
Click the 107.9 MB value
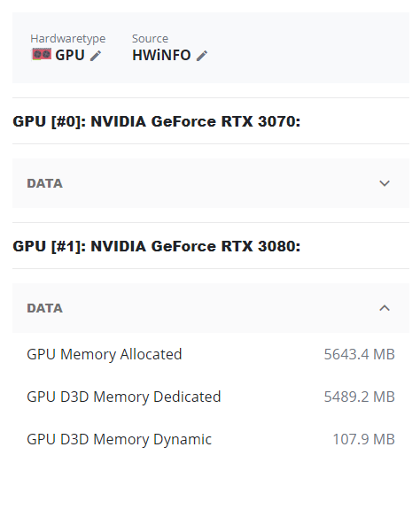click(363, 439)
